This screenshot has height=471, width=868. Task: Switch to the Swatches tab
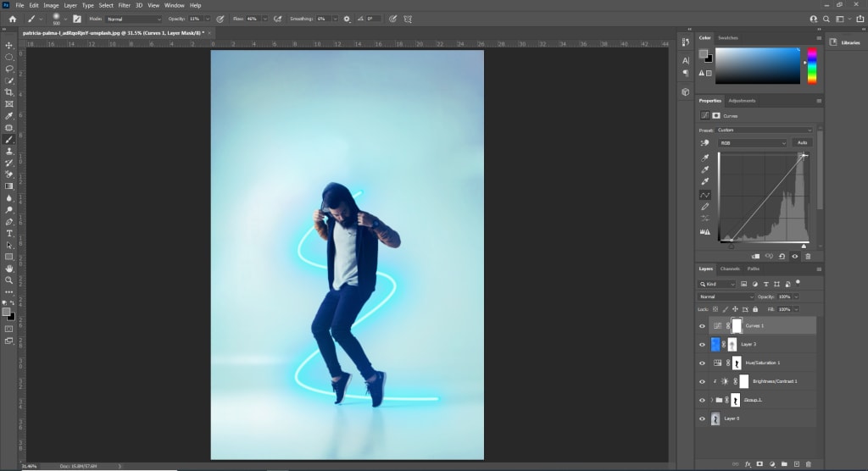728,37
